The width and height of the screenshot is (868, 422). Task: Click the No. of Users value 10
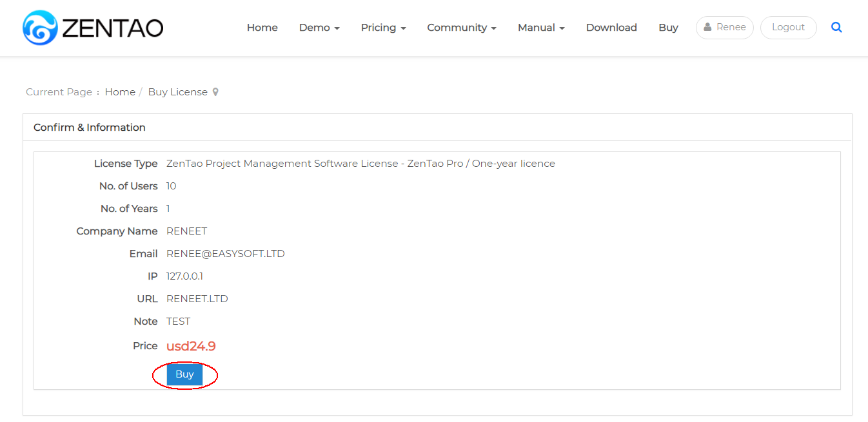coord(172,186)
